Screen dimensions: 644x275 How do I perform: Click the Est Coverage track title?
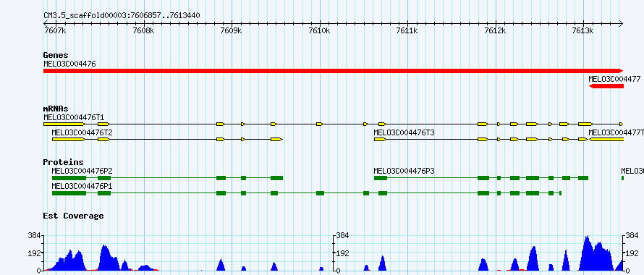73,216
